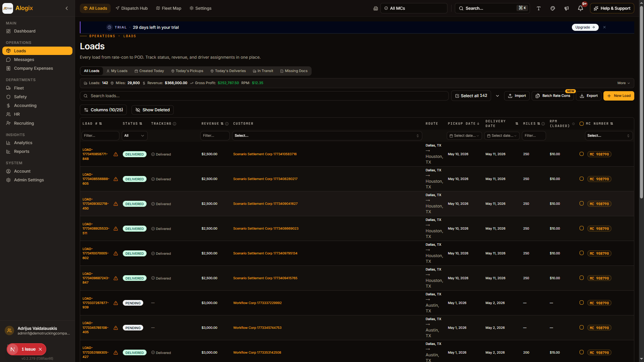The image size is (644, 362).
Task: Open Analytics insights
Action: coord(37,143)
